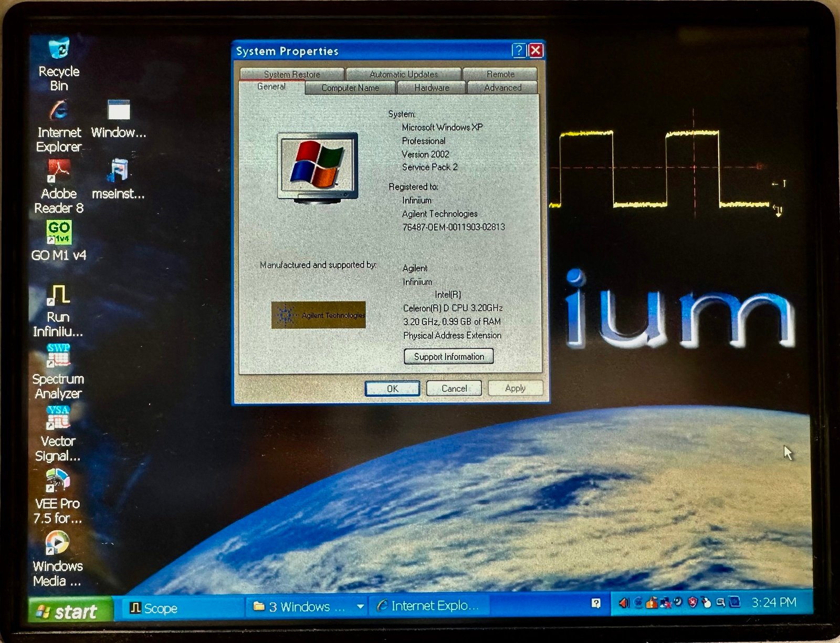Click the round dark swirl tray icon
840x643 pixels.
(x=678, y=601)
